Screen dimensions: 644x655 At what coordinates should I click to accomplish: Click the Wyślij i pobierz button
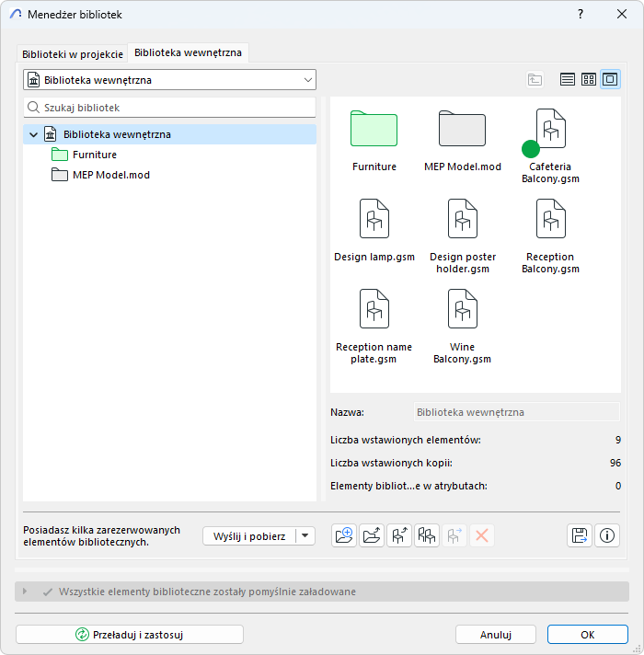pyautogui.click(x=249, y=536)
